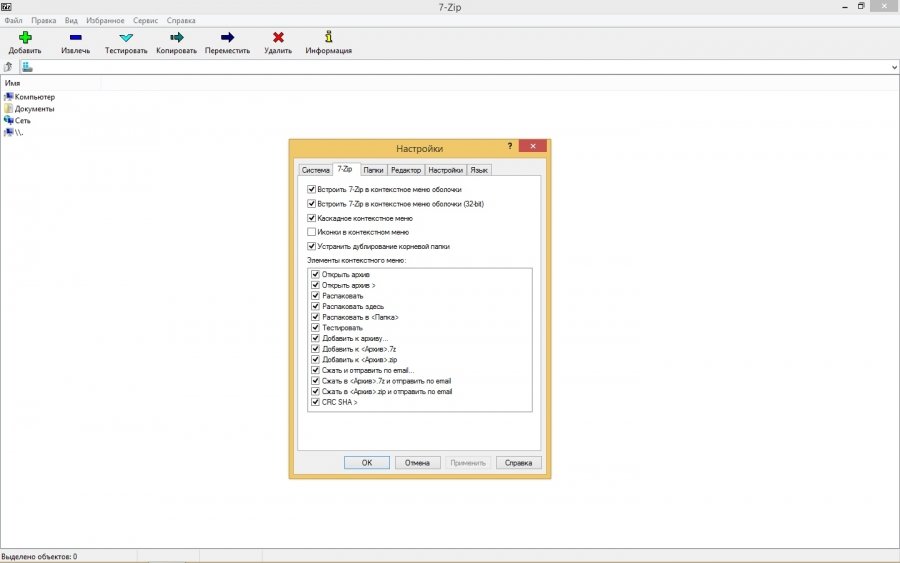
Task: Select the Документы row text
Action: click(x=34, y=108)
